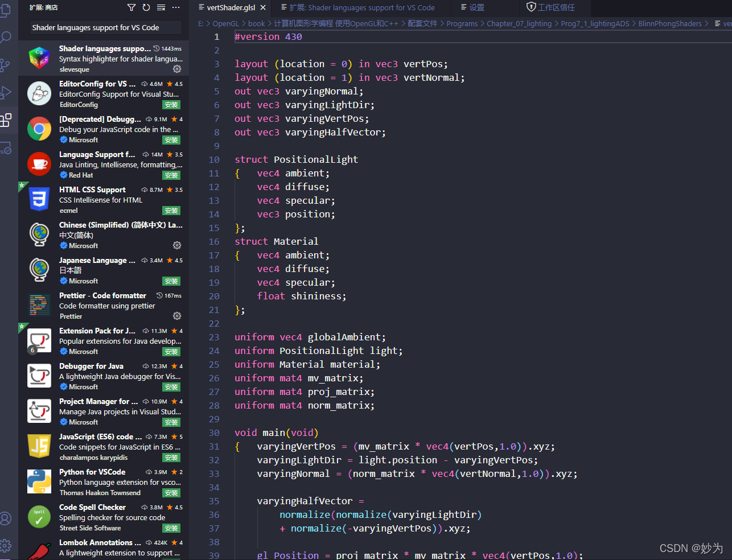Click the Language Support for Java logo
Screen dimensions: 732x560
(x=39, y=164)
